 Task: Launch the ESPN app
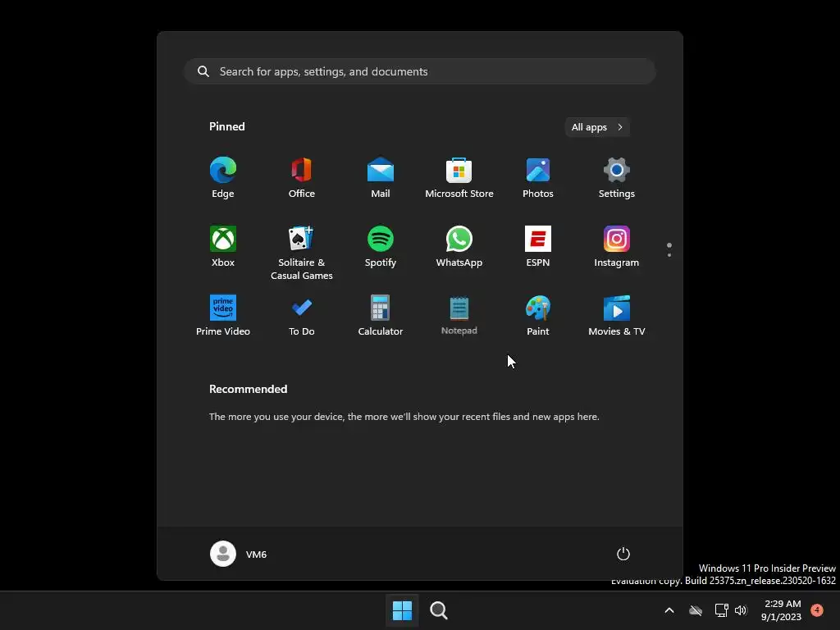pyautogui.click(x=538, y=248)
